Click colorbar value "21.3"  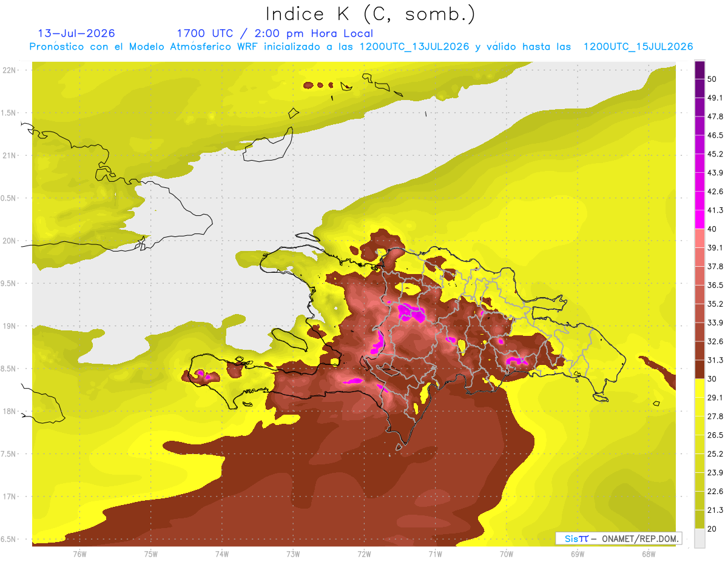click(715, 510)
